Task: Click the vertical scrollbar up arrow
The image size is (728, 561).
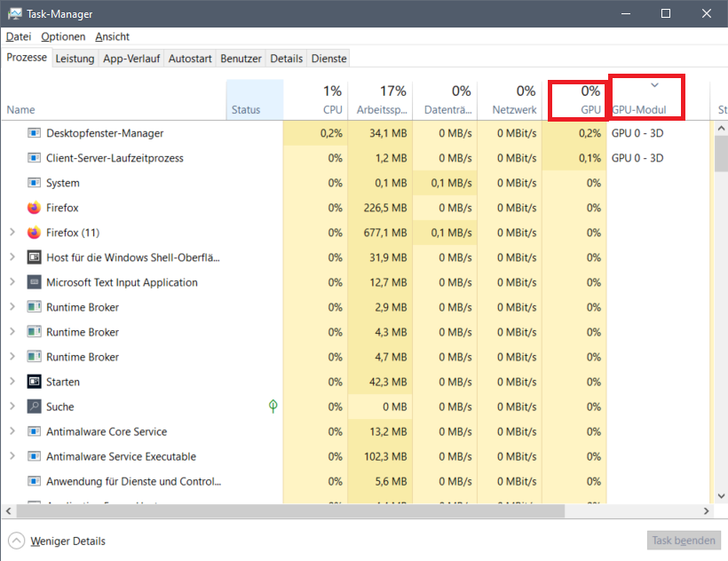Action: (721, 128)
